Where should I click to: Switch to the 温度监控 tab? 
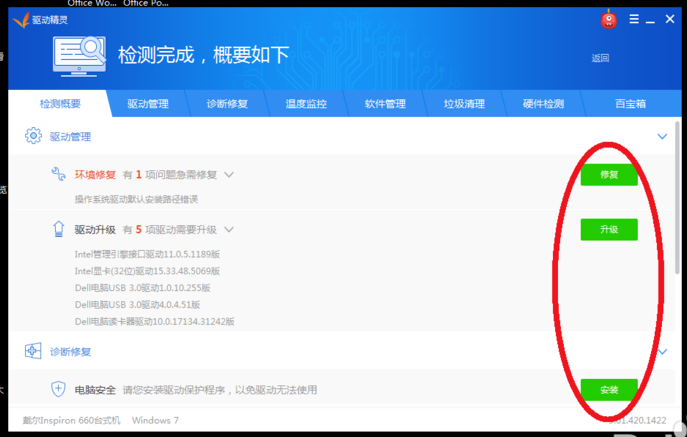(x=306, y=104)
